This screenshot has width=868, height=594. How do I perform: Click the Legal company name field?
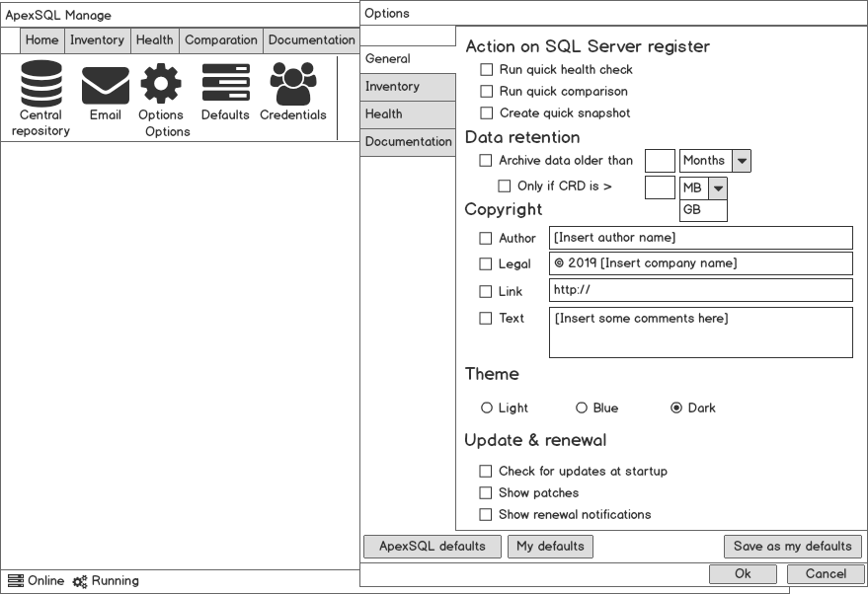[x=701, y=263]
